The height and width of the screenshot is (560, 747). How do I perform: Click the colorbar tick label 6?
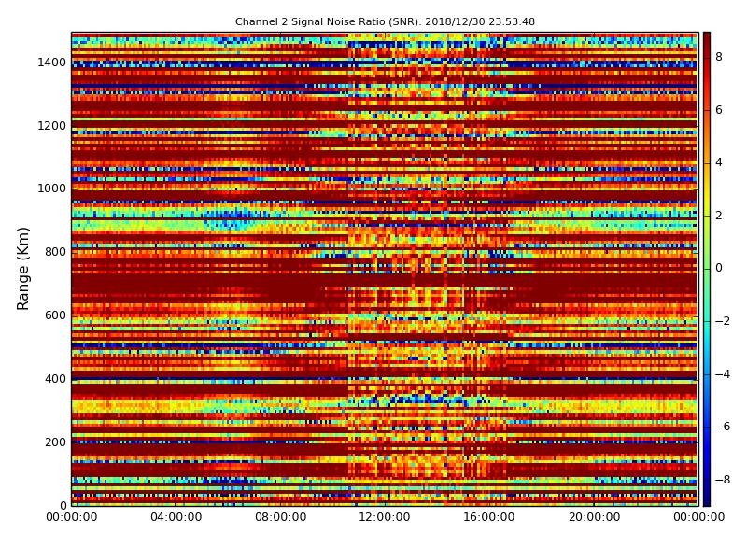719,110
